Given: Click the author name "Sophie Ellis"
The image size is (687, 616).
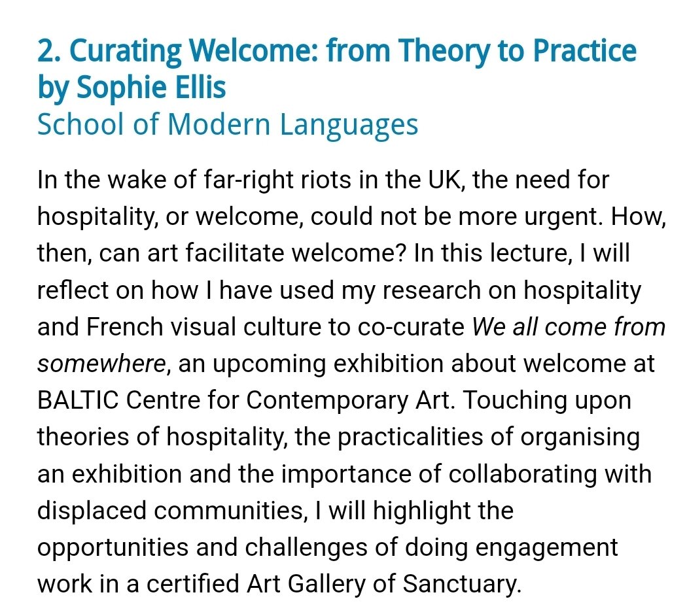Looking at the screenshot, I should pyautogui.click(x=152, y=88).
